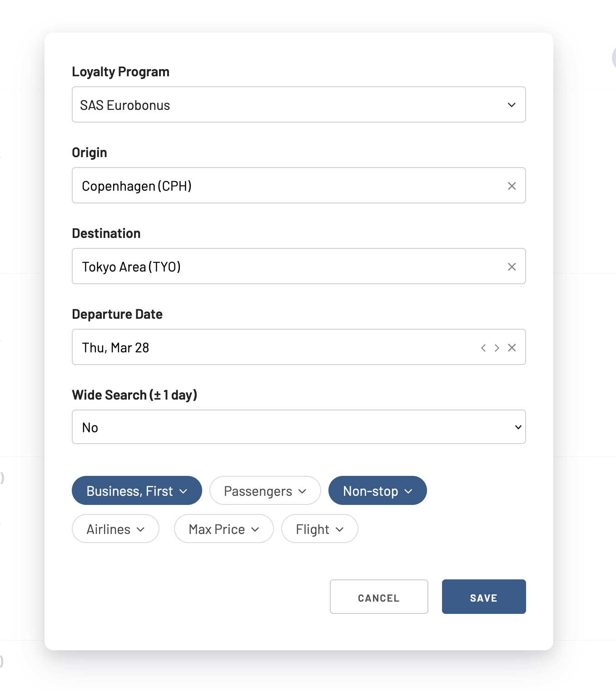Expand the Flight filter

(x=320, y=529)
